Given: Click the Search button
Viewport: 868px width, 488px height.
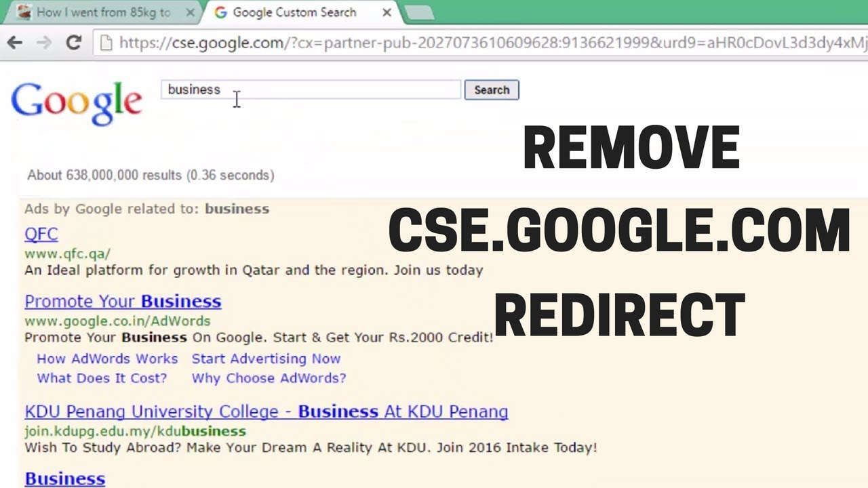Looking at the screenshot, I should tap(492, 90).
